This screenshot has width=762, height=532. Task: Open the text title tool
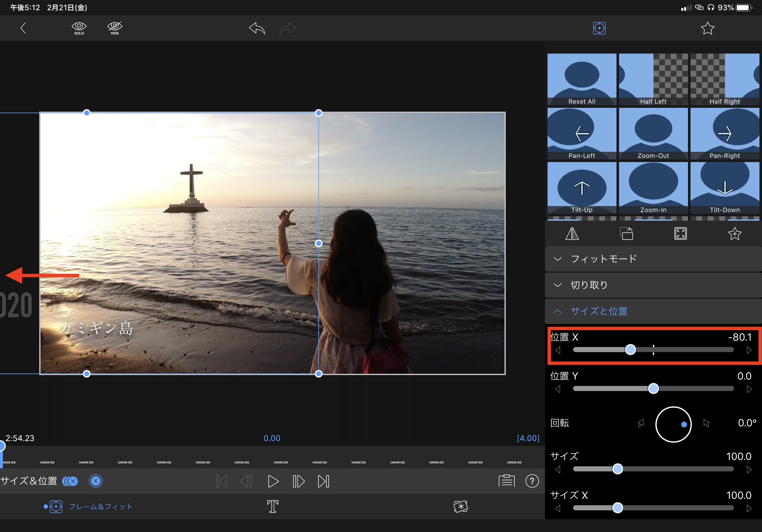click(273, 506)
